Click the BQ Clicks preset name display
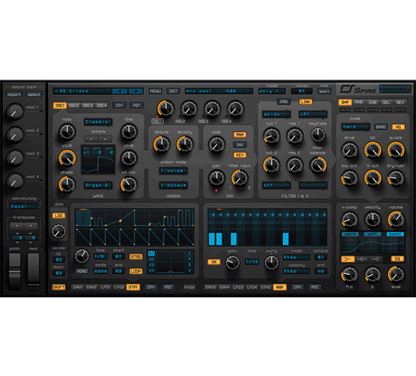This screenshot has width=416, height=376. 82,91
